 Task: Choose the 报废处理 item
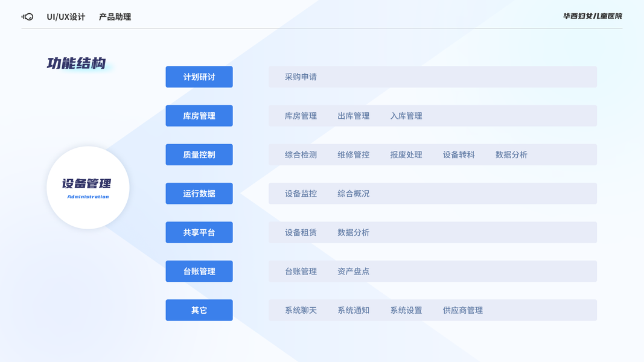[406, 154]
